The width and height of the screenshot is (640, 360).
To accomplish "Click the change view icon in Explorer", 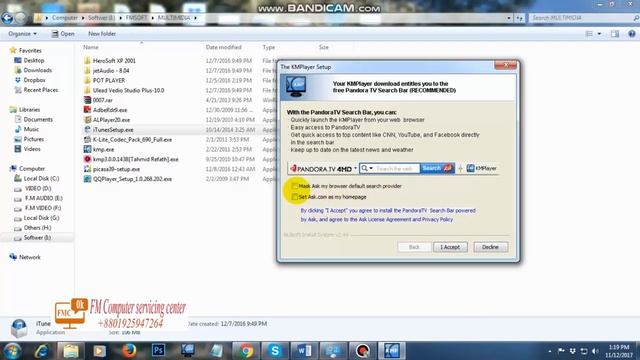I will tap(589, 34).
